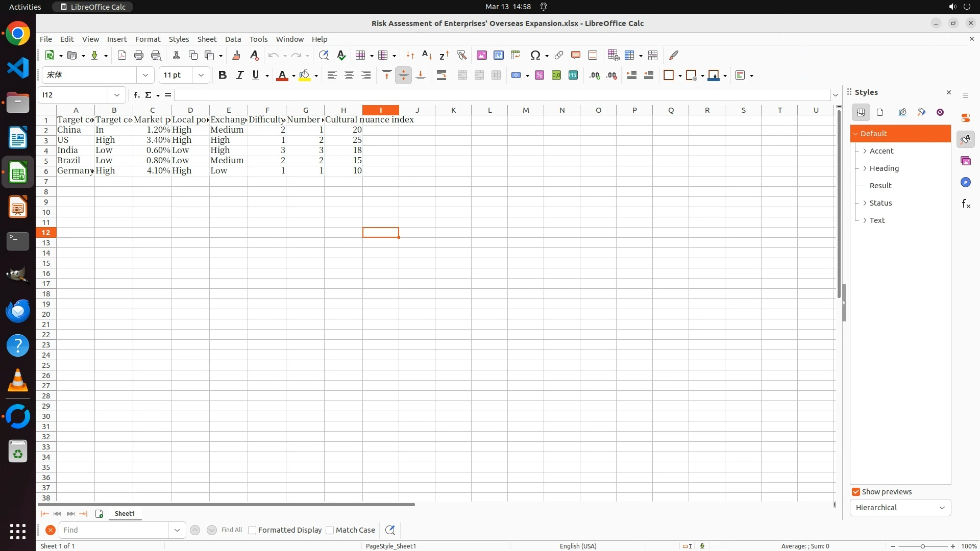The height and width of the screenshot is (551, 980).
Task: Enable the Match Case checkbox
Action: 330,530
